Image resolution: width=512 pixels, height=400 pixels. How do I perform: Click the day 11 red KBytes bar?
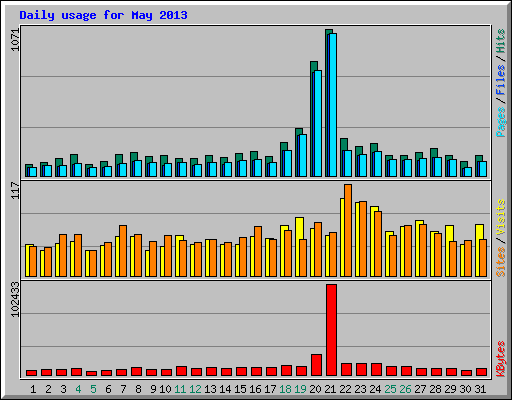pos(181,371)
